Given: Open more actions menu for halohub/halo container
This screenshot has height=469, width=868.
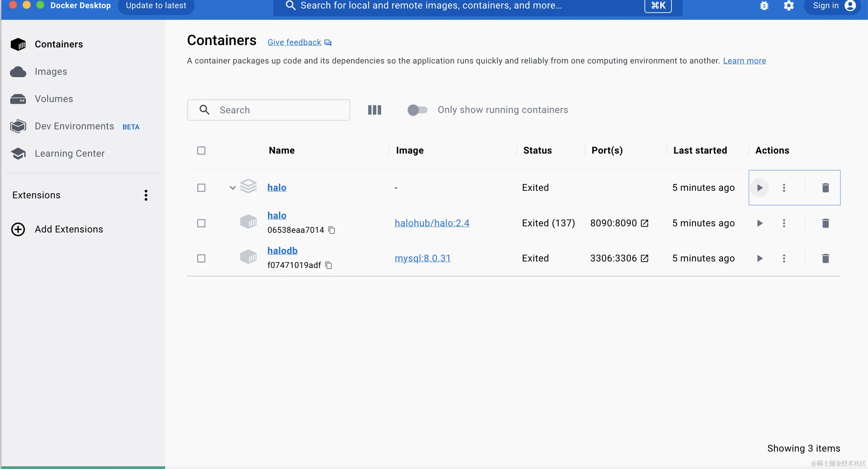Looking at the screenshot, I should click(x=784, y=223).
